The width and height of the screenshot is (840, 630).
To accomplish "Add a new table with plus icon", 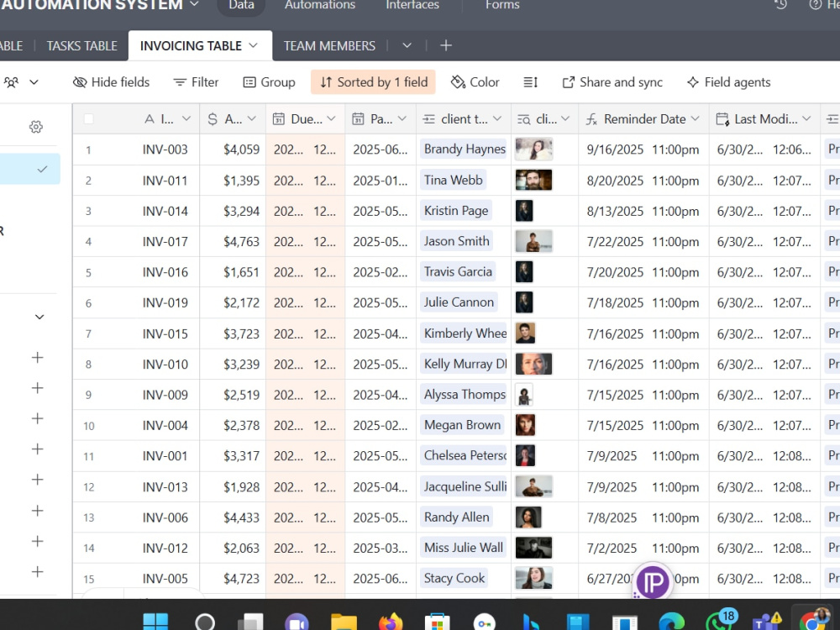I will (446, 45).
